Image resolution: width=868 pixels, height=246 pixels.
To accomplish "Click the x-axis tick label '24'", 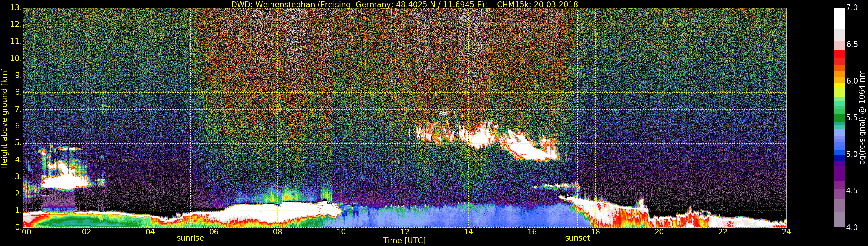I will point(786,232).
